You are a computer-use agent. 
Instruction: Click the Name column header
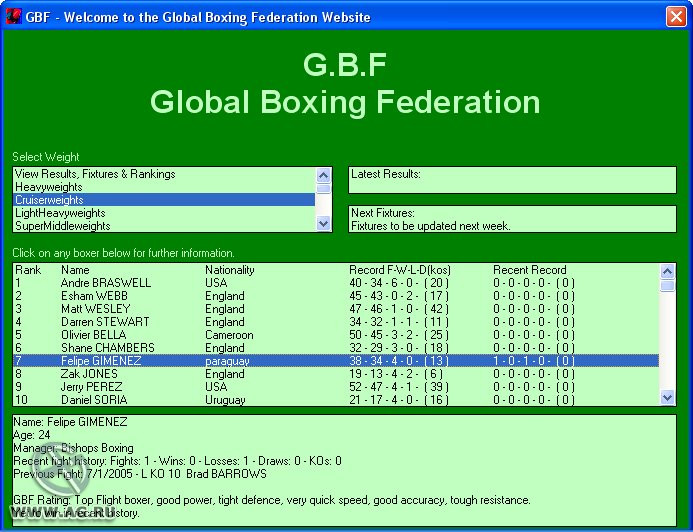coord(75,270)
